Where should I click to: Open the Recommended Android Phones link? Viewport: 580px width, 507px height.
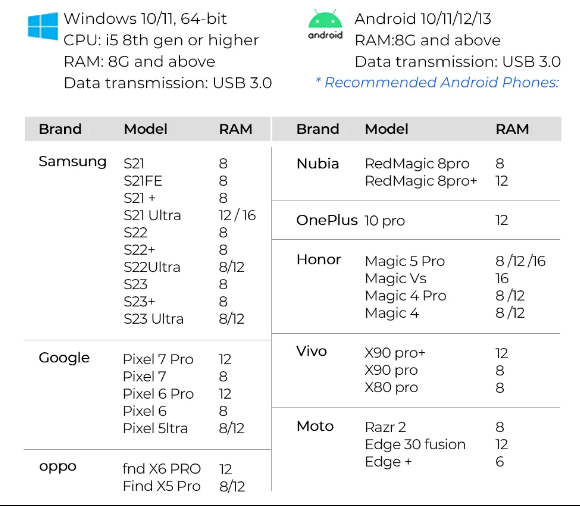coord(437,82)
